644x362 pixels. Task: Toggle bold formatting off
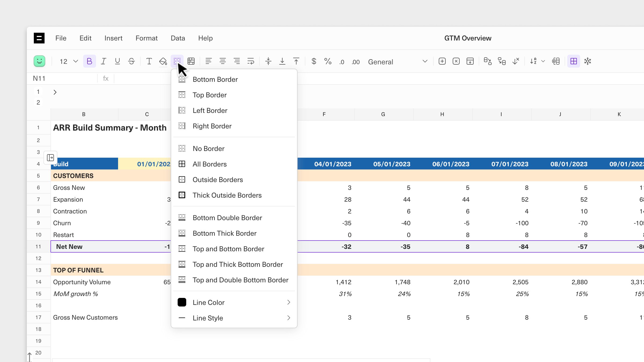[89, 61]
